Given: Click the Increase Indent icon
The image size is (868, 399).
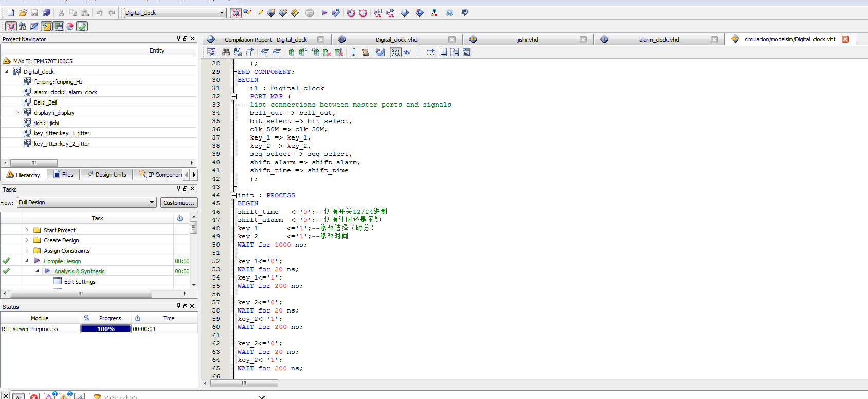Looking at the screenshot, I should click(265, 52).
